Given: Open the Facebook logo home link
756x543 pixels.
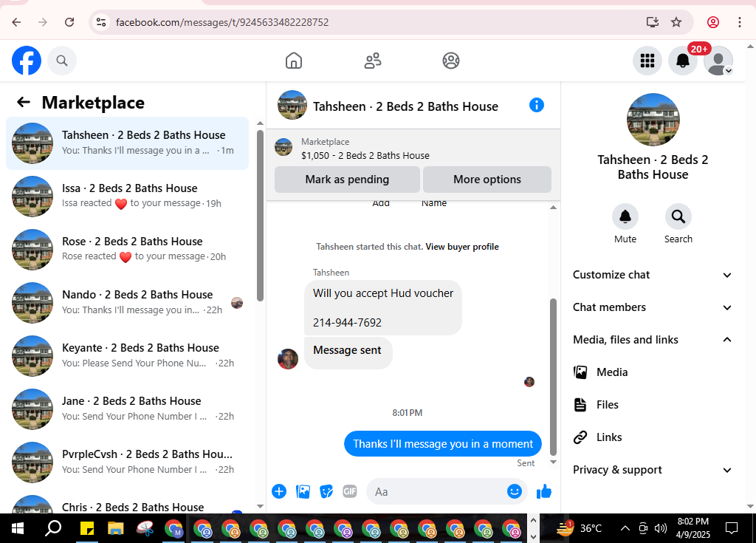Looking at the screenshot, I should [x=27, y=61].
